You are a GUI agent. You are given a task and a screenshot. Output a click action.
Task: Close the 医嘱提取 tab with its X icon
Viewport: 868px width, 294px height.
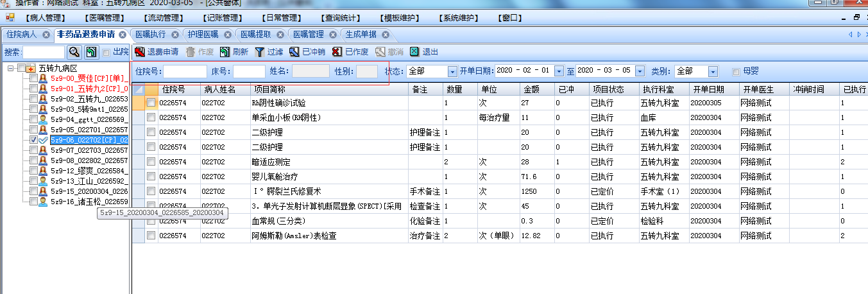(x=280, y=34)
